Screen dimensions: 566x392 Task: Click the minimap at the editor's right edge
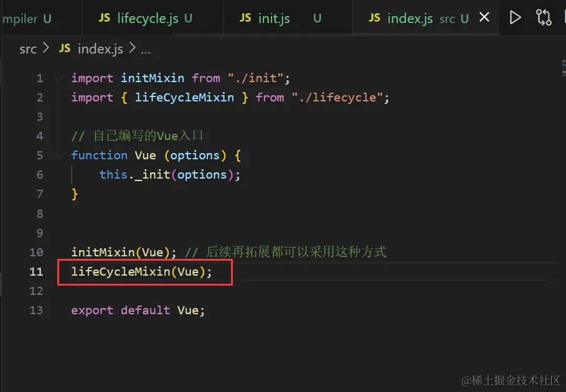[x=564, y=68]
